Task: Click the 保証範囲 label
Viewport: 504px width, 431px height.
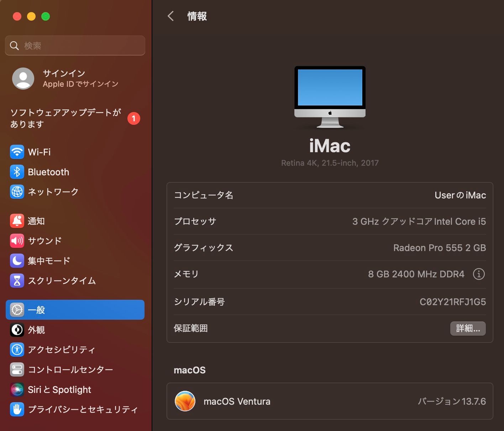Action: pos(191,328)
